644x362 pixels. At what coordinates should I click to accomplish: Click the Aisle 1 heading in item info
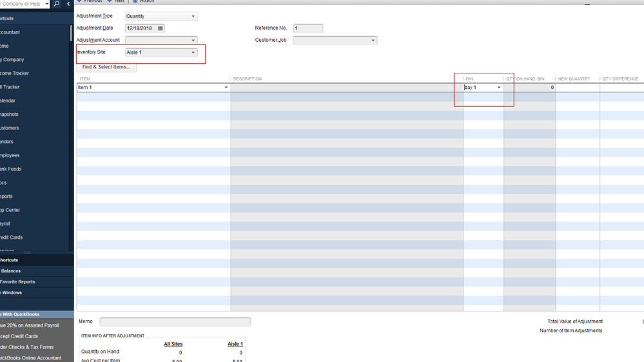[235, 344]
